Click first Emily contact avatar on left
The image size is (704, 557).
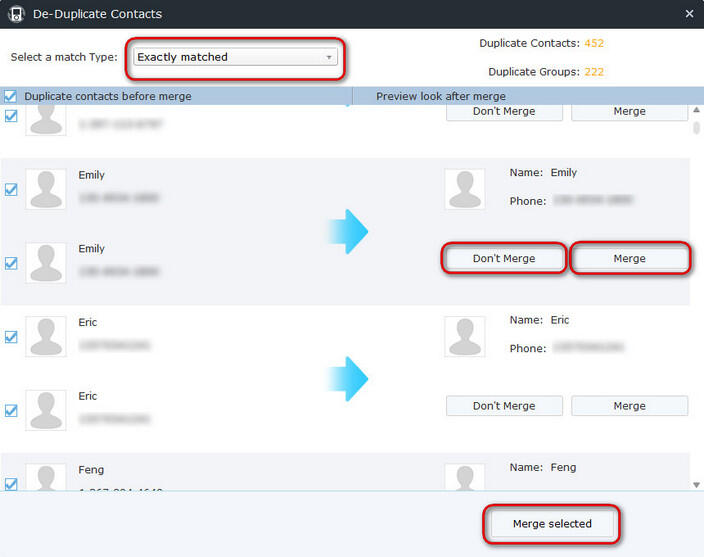(x=45, y=189)
